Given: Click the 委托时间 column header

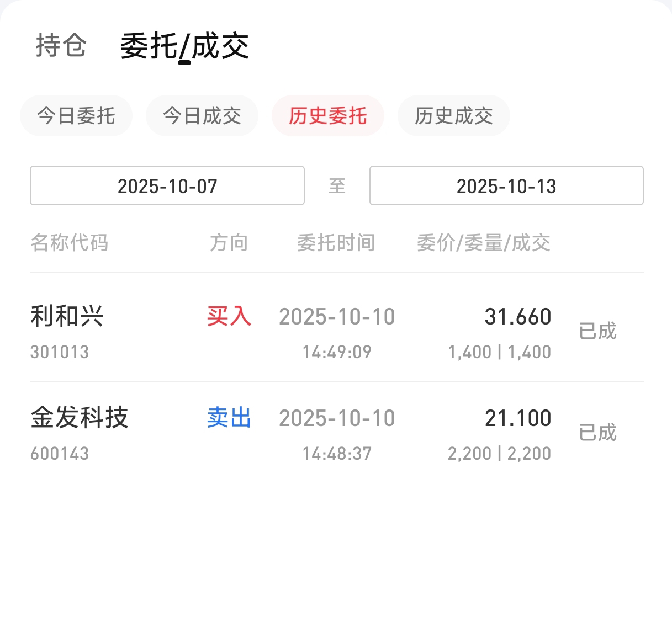Looking at the screenshot, I should tap(336, 243).
